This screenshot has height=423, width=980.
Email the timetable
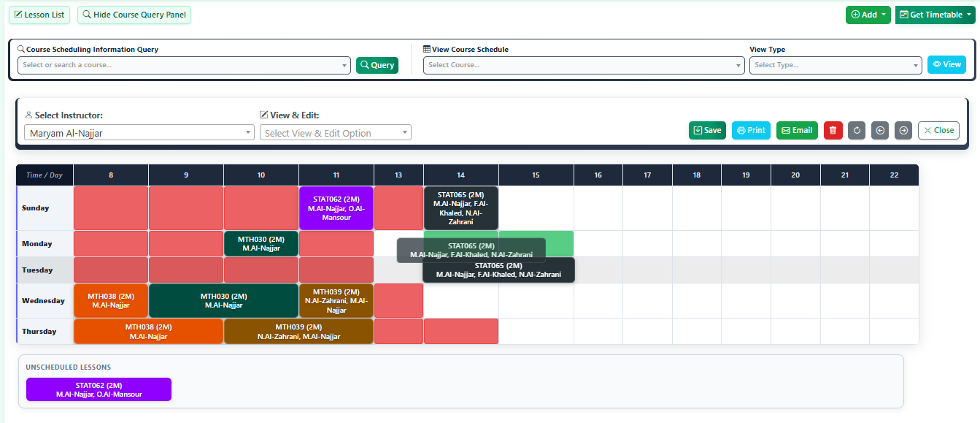pyautogui.click(x=797, y=130)
